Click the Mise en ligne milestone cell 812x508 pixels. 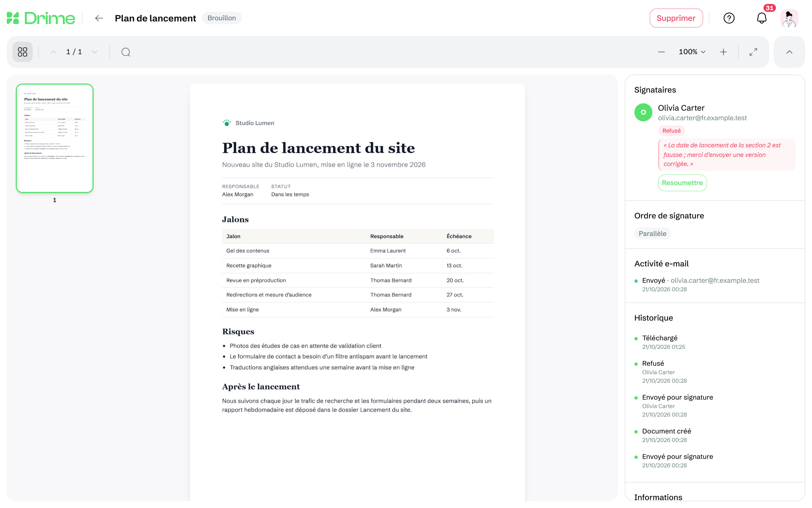242,309
